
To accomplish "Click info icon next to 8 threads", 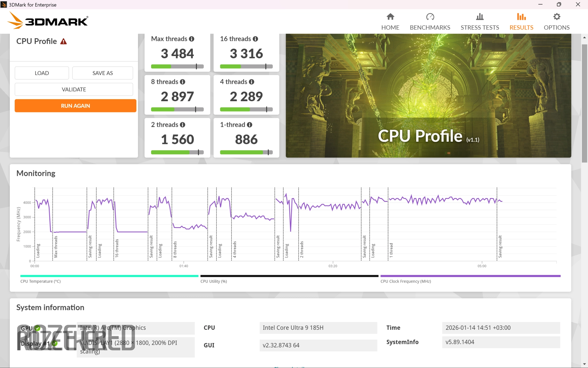I will [182, 82].
